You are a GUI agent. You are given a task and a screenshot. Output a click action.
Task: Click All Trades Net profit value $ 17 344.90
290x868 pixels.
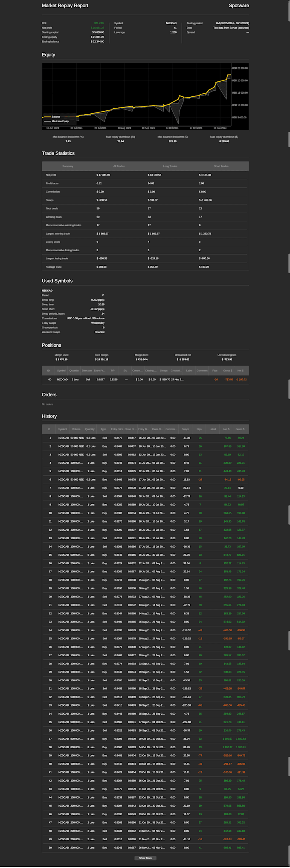point(103,175)
